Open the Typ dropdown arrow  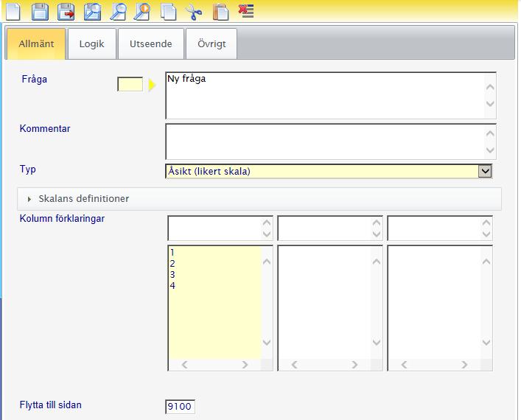click(485, 171)
